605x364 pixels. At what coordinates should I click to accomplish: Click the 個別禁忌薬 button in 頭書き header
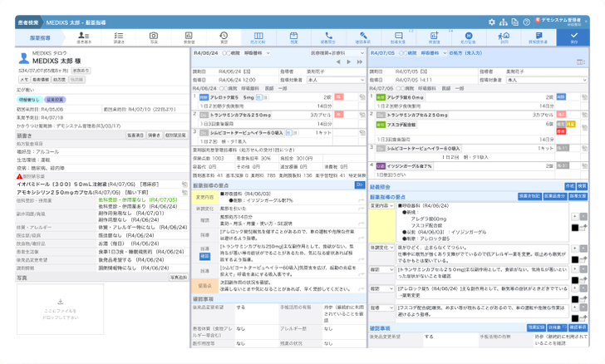tap(175, 135)
